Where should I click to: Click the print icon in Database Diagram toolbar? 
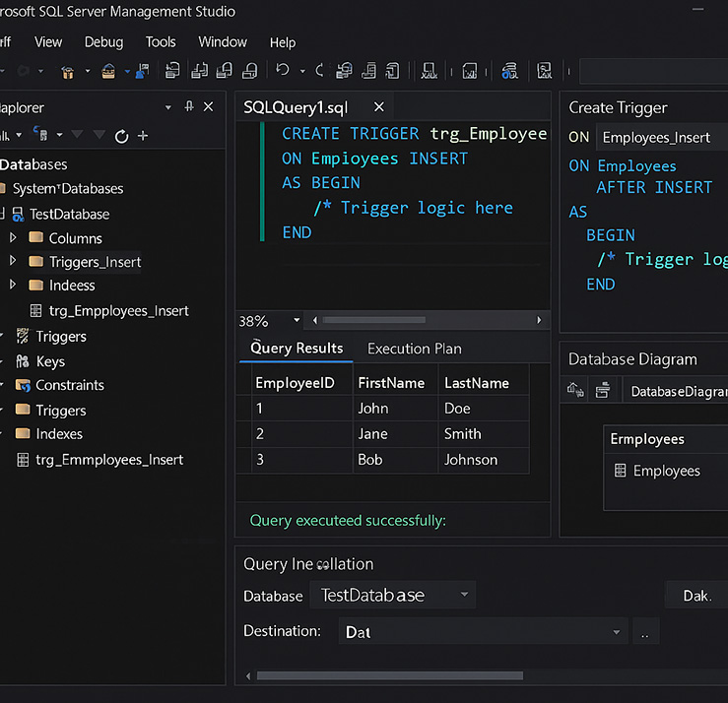tap(603, 390)
